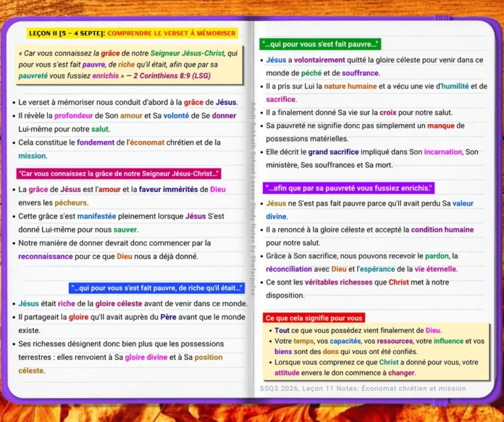Image resolution: width=504 pixels, height=422 pixels.
Task: Click the title "COMPRENDRE LE VERSET À MÉMORISER"
Action: [x=172, y=33]
